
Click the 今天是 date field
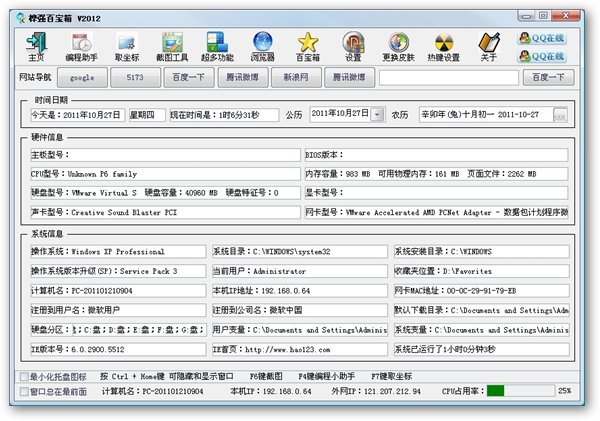78,115
